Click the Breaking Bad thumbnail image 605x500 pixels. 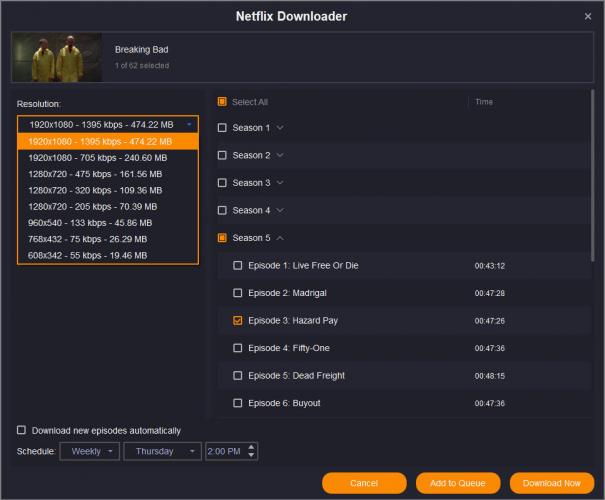tap(57, 57)
